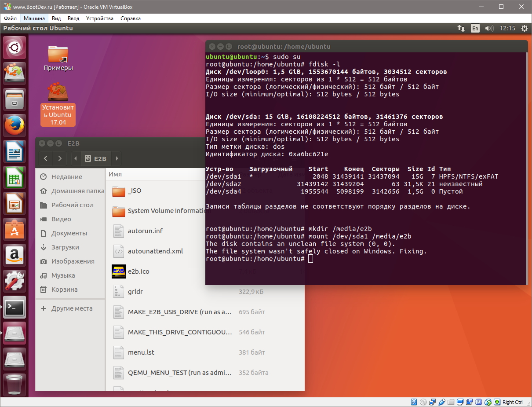532x407 pixels.
Task: Open Ввод menu in VirtualBox
Action: (x=73, y=18)
